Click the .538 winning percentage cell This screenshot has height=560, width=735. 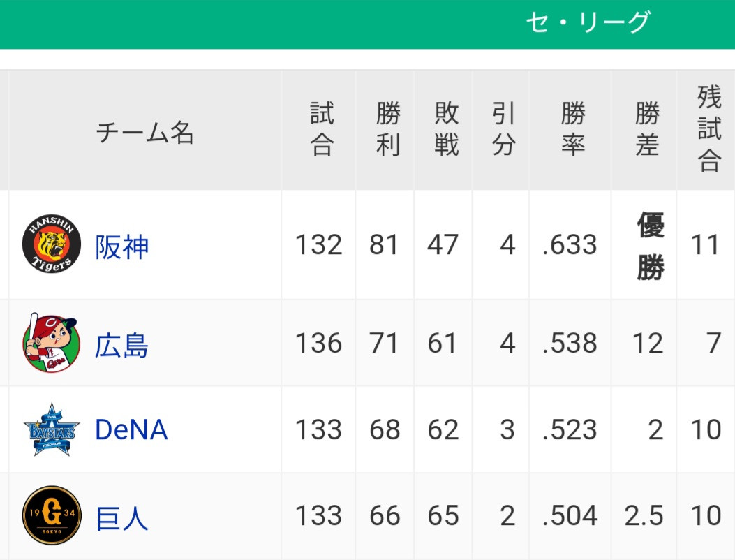coord(570,344)
